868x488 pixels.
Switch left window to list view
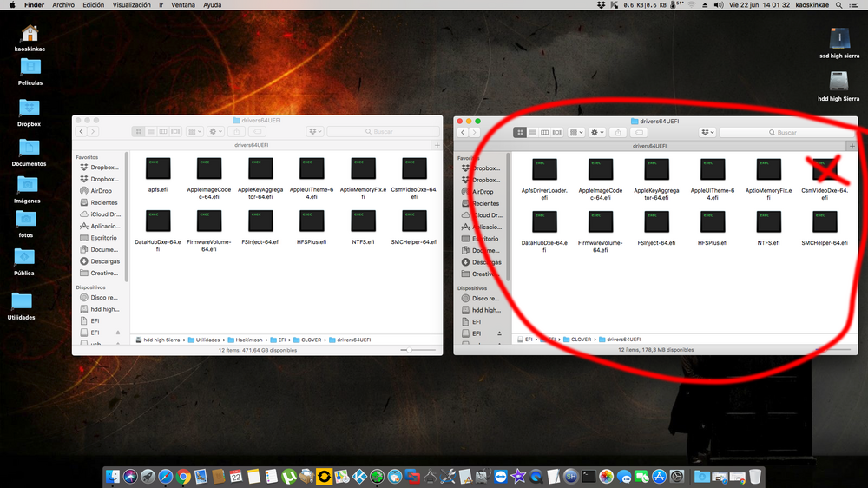(x=151, y=131)
